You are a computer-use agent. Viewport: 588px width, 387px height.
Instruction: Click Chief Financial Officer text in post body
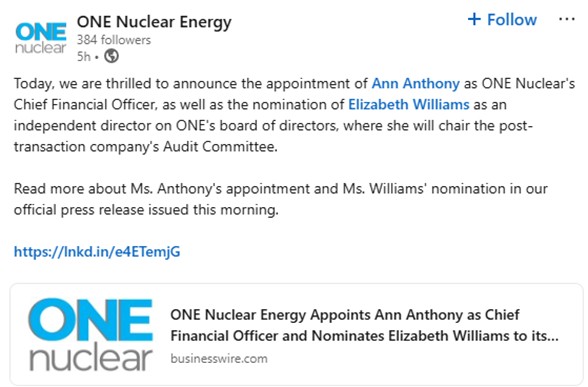click(x=85, y=104)
